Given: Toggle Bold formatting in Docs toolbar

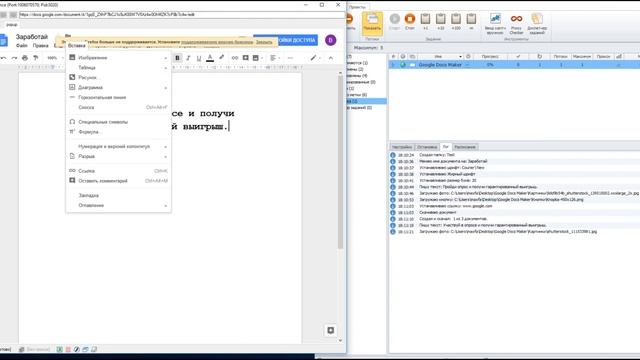Looking at the screenshot, I should click(x=177, y=58).
